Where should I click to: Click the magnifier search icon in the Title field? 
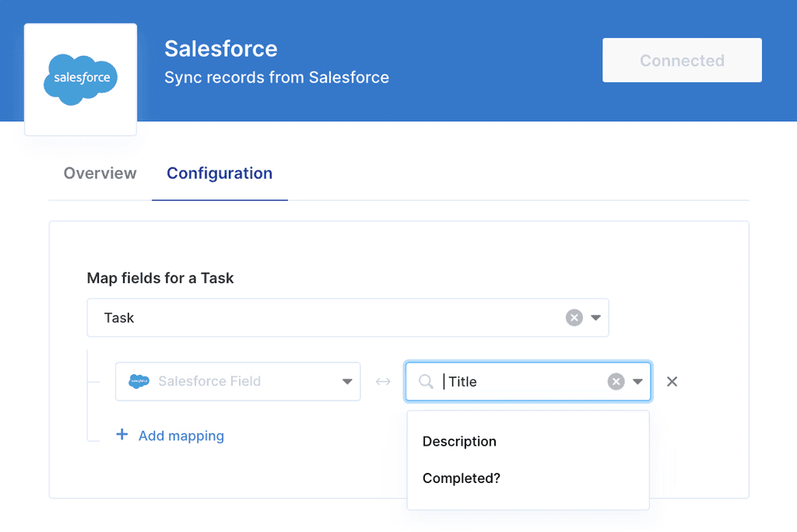[426, 381]
